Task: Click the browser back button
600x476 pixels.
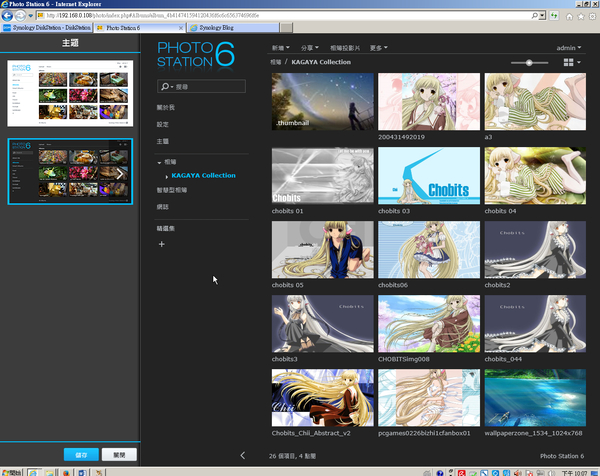Action: [x=10, y=16]
